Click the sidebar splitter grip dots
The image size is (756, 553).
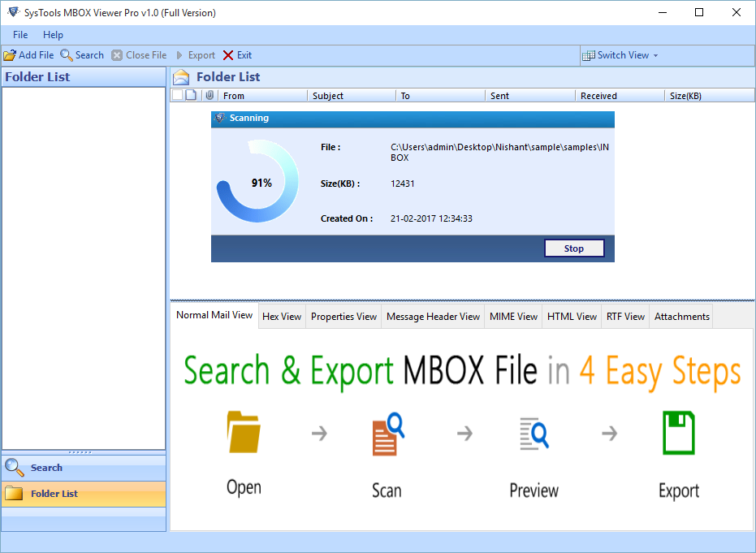[80, 452]
